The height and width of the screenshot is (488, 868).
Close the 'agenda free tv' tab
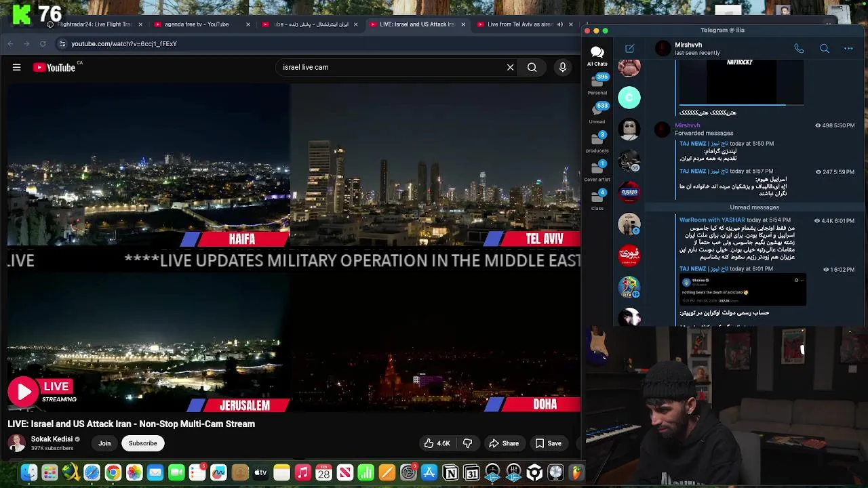point(248,24)
